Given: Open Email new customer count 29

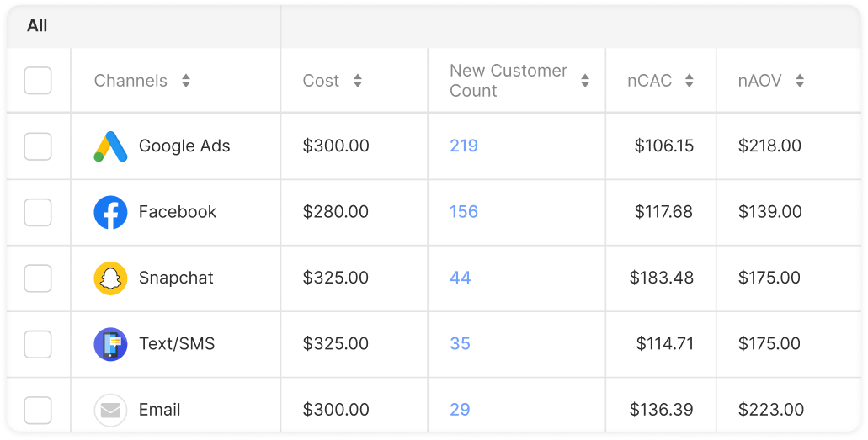Looking at the screenshot, I should click(460, 409).
